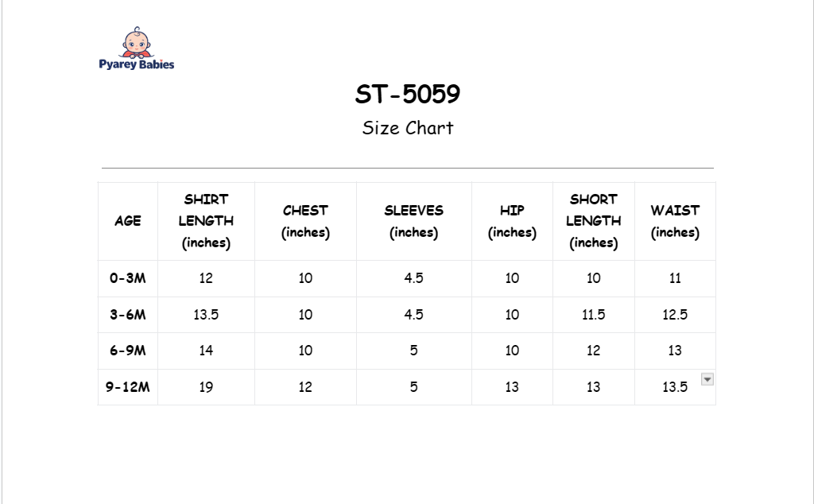This screenshot has width=814, height=504.
Task: Click the 6-9M age row label
Action: 128,351
